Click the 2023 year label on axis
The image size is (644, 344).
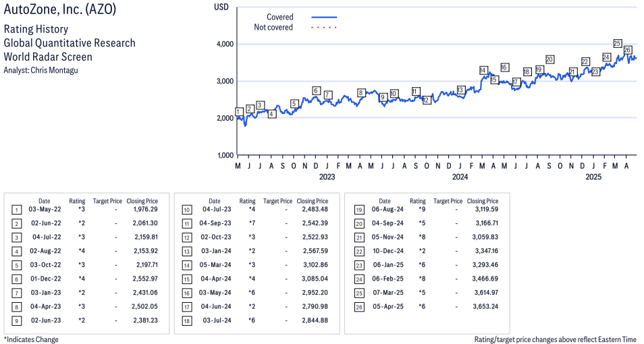[327, 177]
